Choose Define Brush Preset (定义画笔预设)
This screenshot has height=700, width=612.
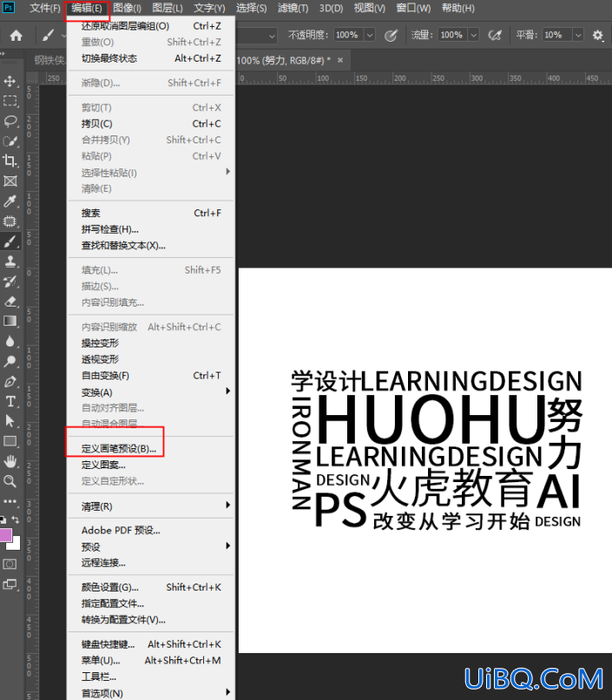[x=151, y=449]
